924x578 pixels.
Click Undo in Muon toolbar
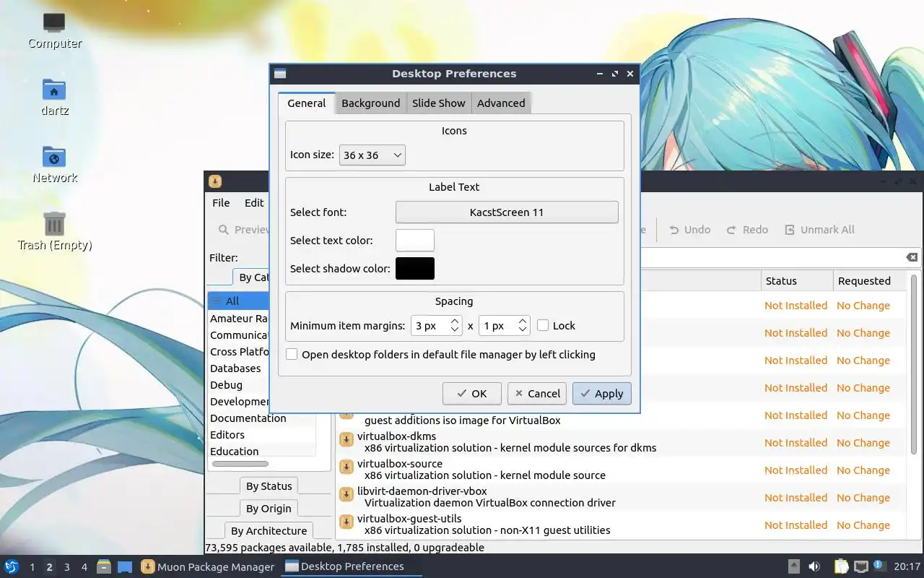tap(689, 230)
